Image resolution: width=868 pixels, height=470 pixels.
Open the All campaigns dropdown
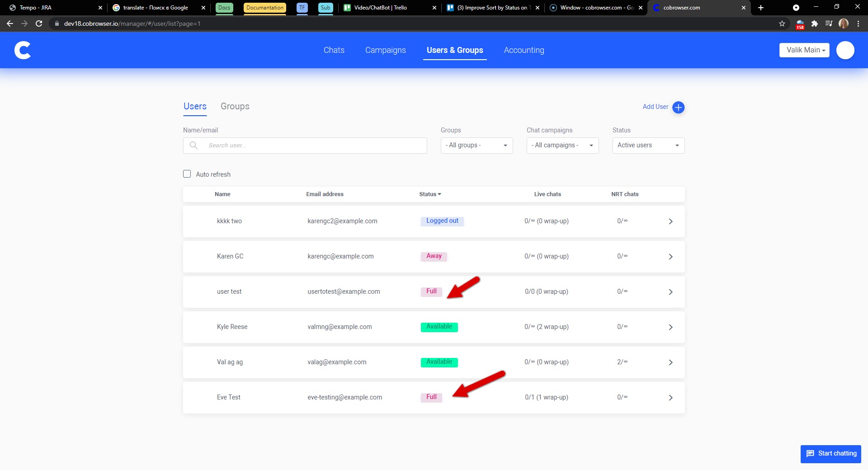click(562, 145)
